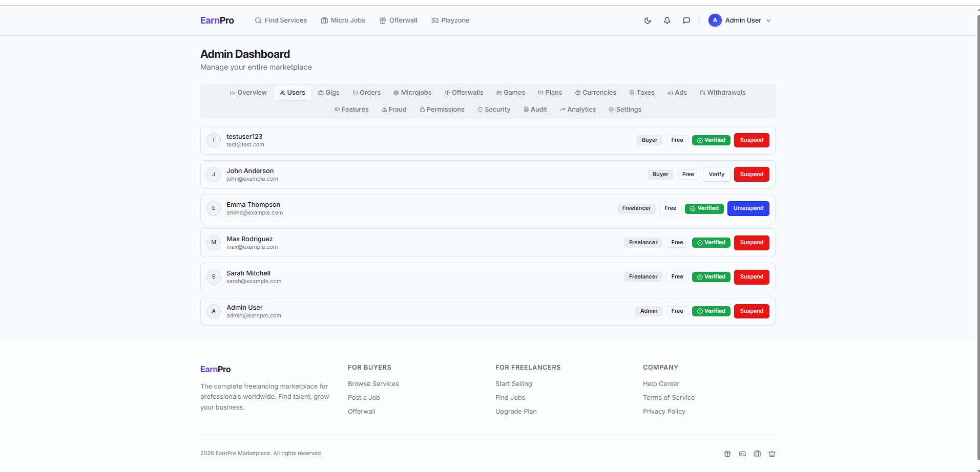Open the Fraud tab
980x472 pixels.
pyautogui.click(x=394, y=110)
